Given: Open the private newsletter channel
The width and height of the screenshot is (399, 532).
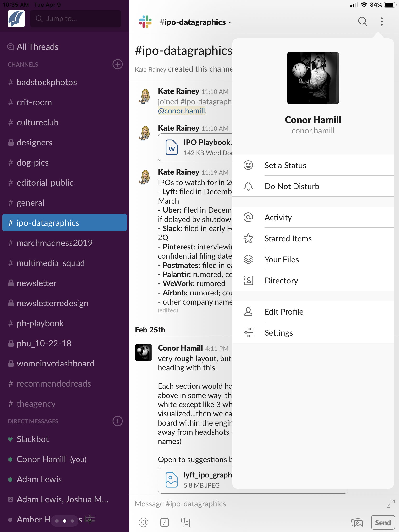Looking at the screenshot, I should 64,283.
